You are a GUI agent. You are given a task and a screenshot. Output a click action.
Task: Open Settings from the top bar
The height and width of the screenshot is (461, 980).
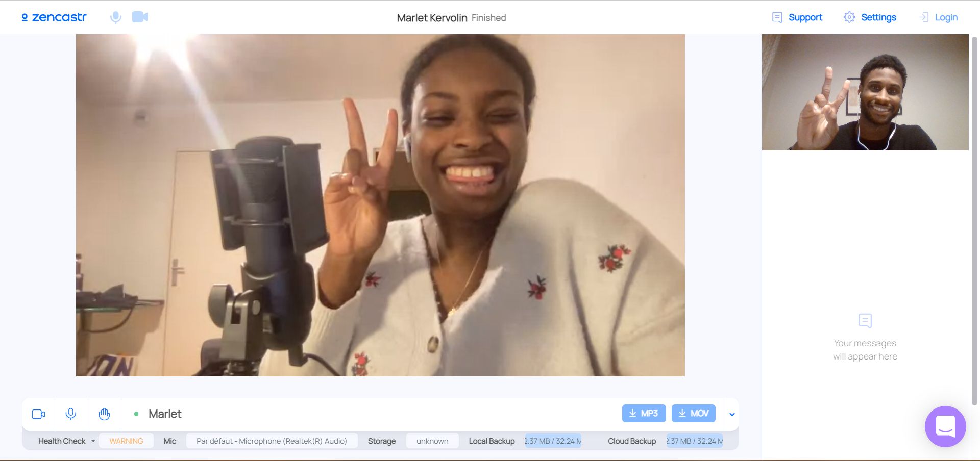tap(870, 17)
